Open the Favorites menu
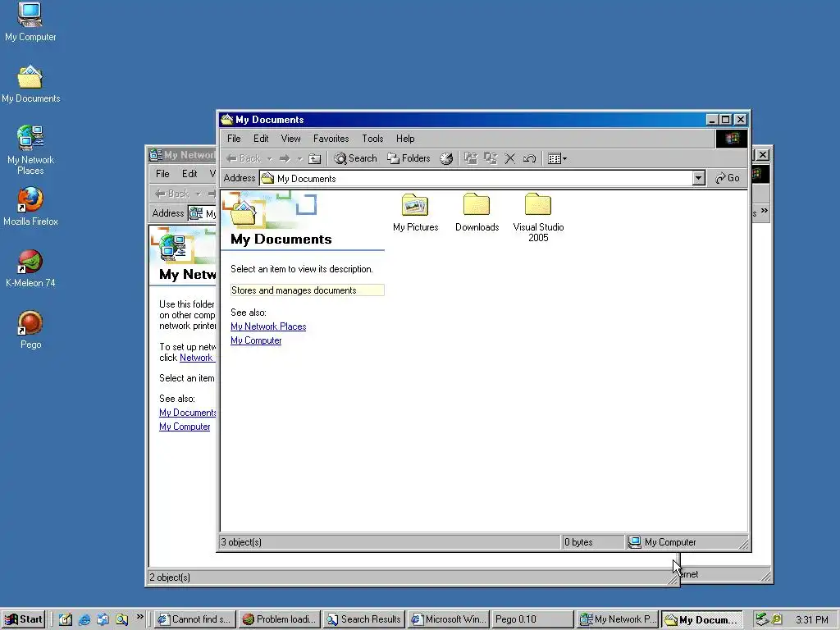 [x=331, y=139]
